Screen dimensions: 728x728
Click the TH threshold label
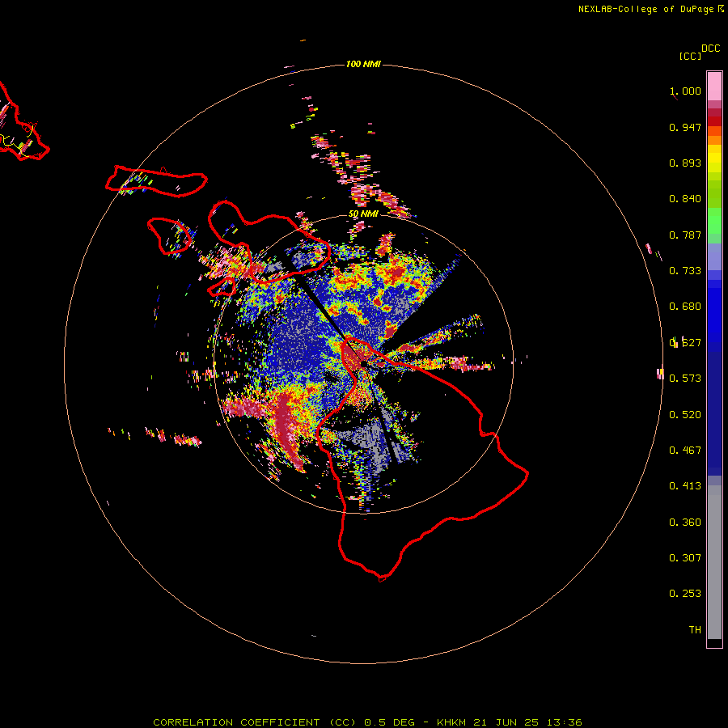(x=695, y=630)
